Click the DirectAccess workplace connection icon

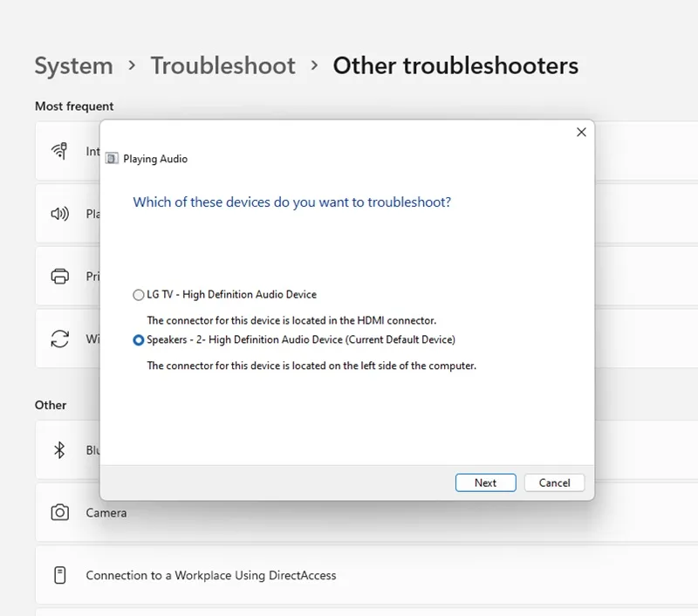[59, 575]
